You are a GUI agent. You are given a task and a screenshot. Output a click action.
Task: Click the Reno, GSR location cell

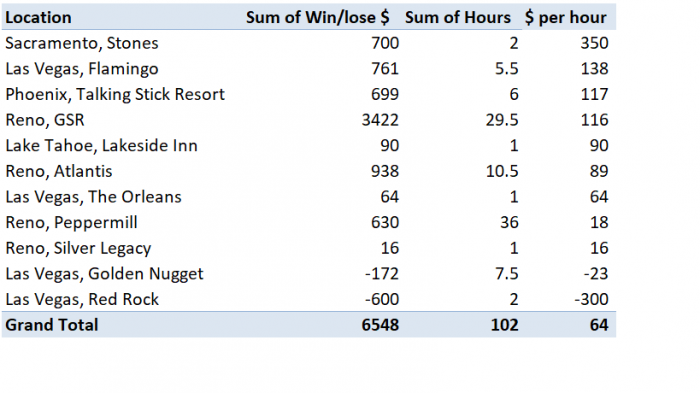click(45, 120)
